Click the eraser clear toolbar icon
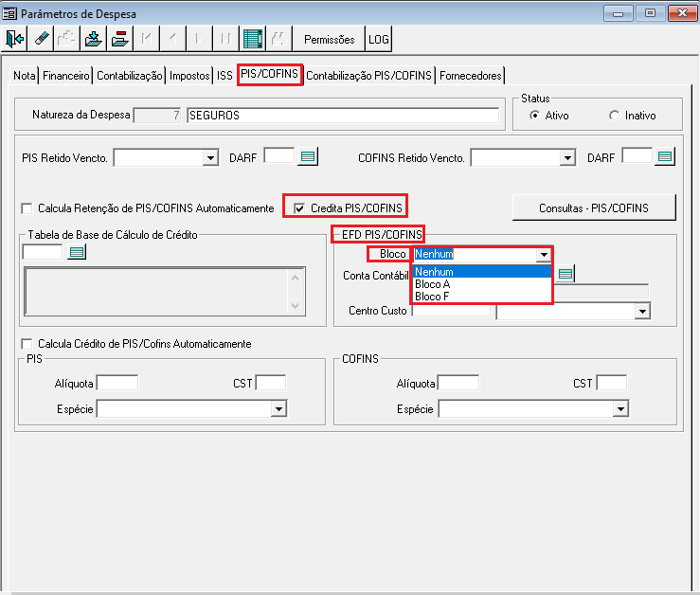This screenshot has height=595, width=700. (41, 39)
